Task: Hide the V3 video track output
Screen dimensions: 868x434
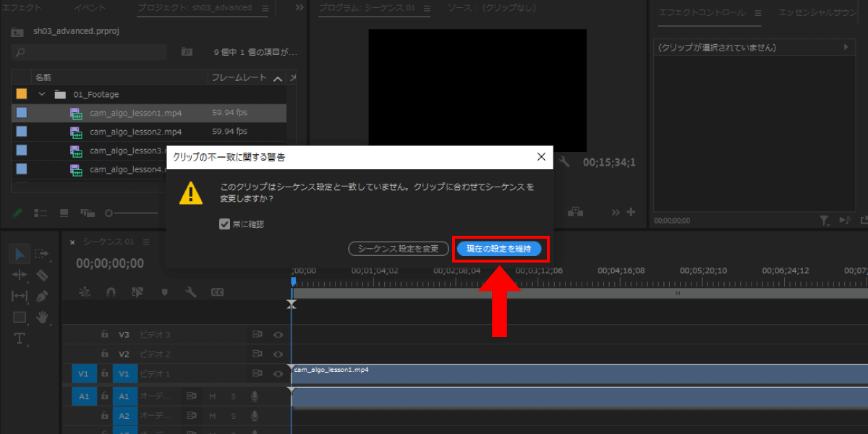Action: point(277,335)
